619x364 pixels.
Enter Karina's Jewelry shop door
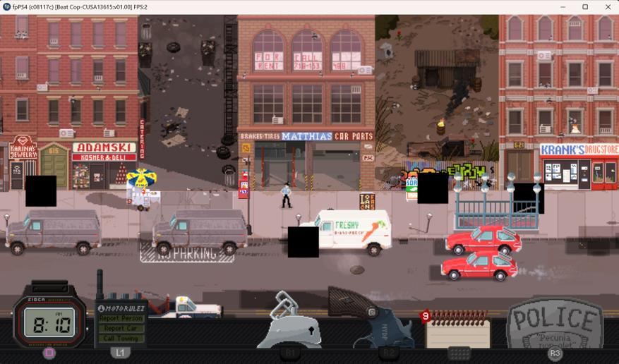pyautogui.click(x=16, y=176)
